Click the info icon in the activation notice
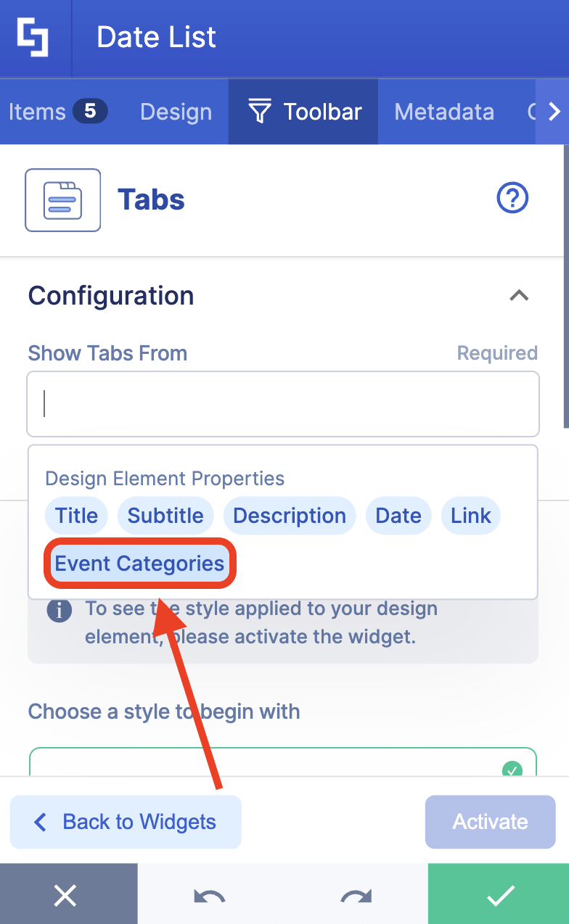The height and width of the screenshot is (924, 569). point(60,611)
